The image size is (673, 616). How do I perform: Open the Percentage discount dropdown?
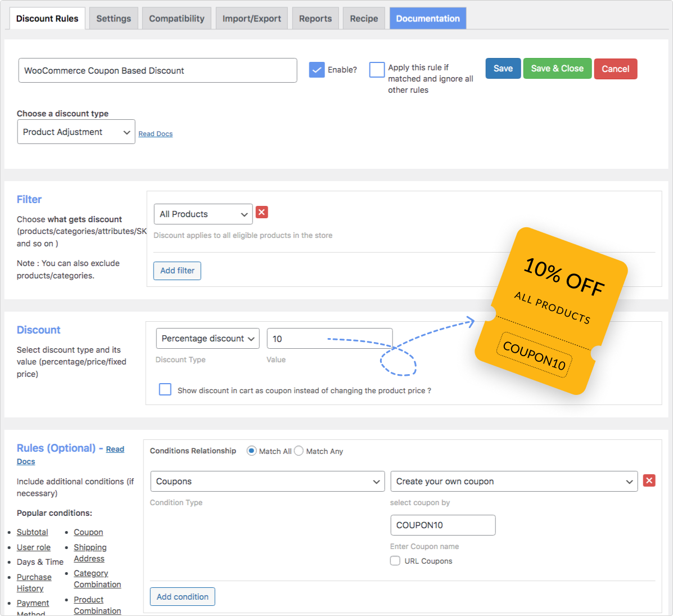click(x=207, y=339)
